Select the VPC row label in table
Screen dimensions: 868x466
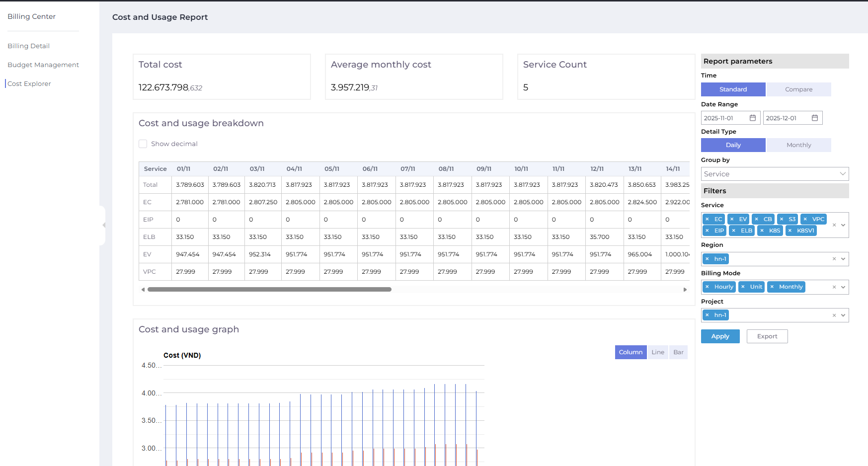pos(149,272)
